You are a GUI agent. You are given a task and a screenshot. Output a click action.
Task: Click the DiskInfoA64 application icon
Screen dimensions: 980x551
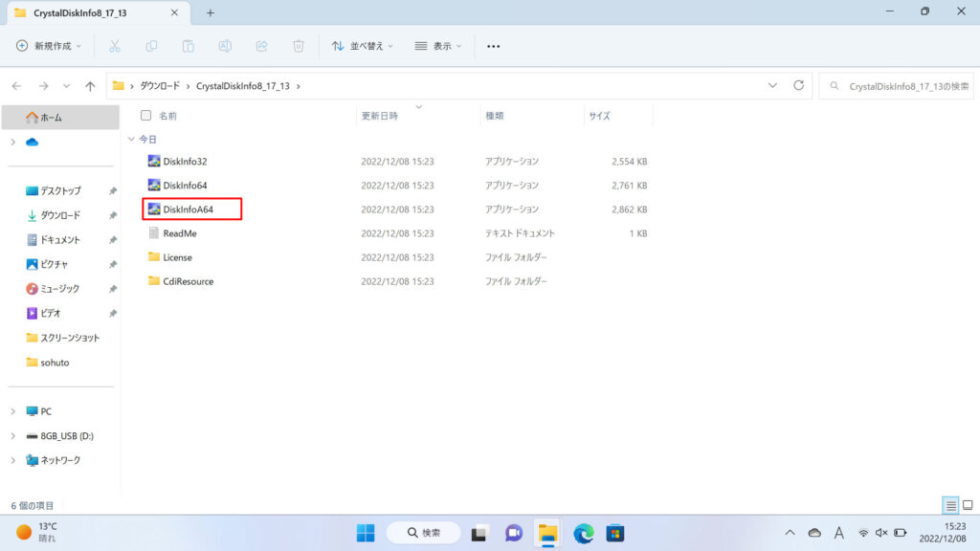[154, 209]
